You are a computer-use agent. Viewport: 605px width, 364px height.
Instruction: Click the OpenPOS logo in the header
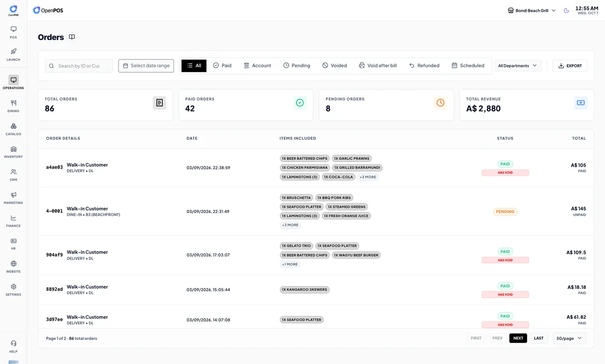[48, 10]
